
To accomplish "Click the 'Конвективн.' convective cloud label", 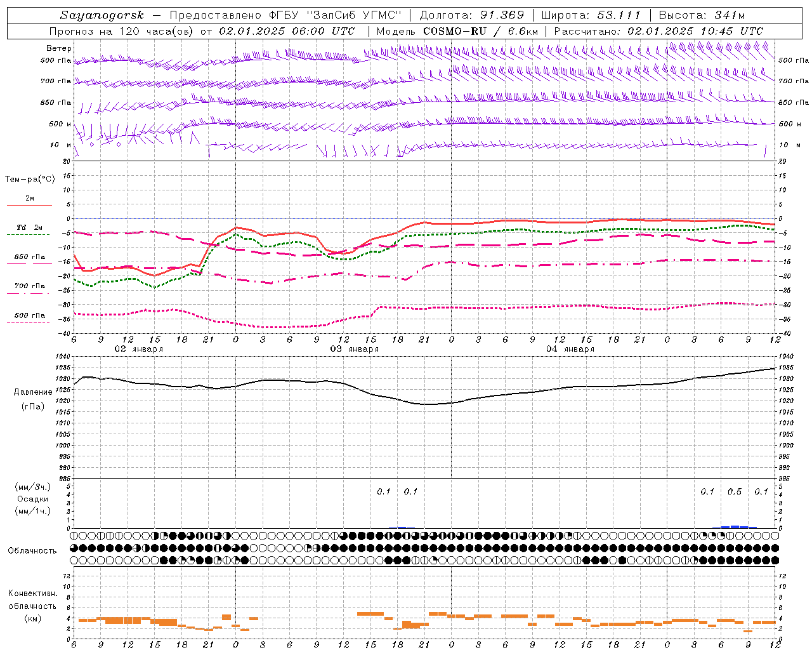I will 32,594.
